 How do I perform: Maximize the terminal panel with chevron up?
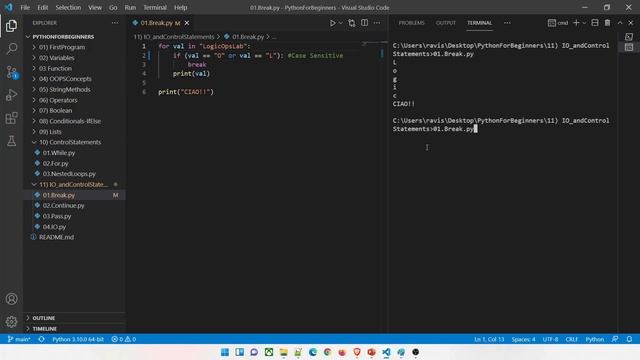620,23
